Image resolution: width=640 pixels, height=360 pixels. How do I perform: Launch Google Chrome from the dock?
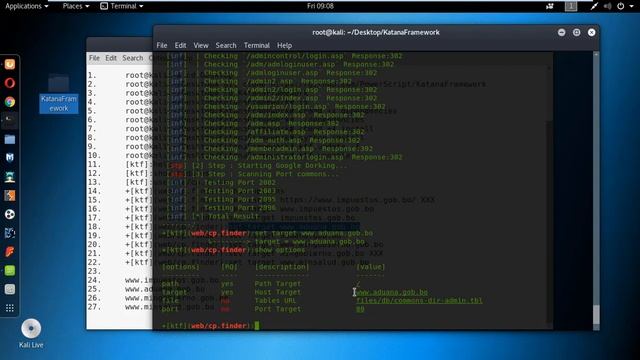[10, 102]
